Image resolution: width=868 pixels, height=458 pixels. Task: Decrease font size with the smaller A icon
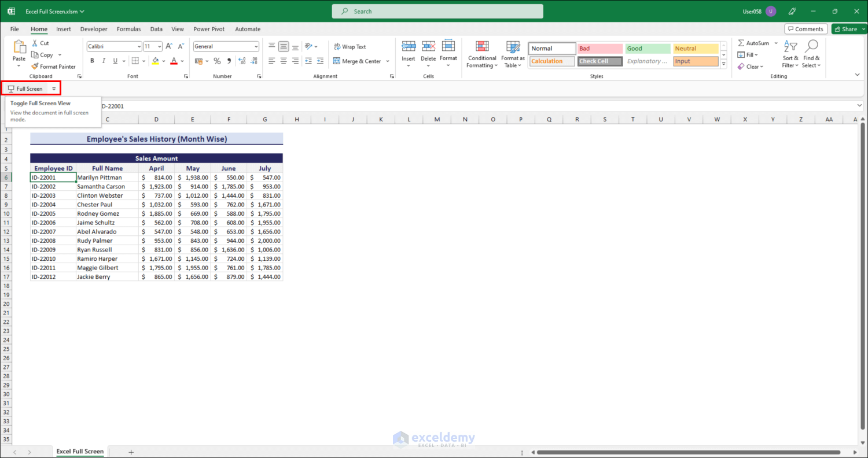click(181, 46)
